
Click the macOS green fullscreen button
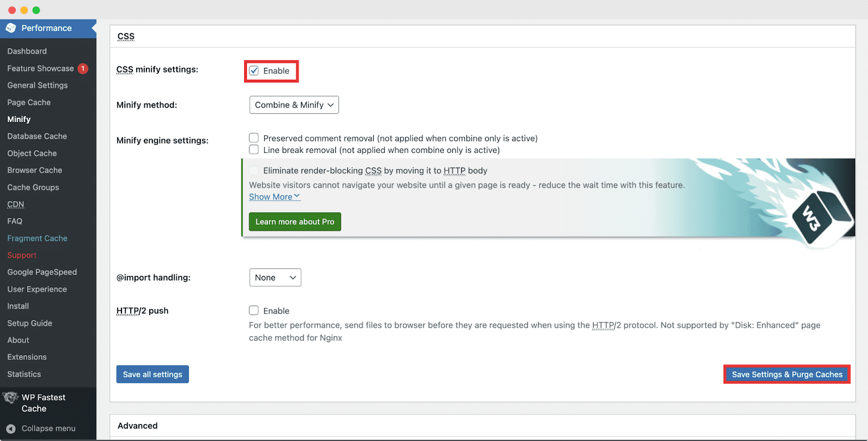tap(36, 10)
